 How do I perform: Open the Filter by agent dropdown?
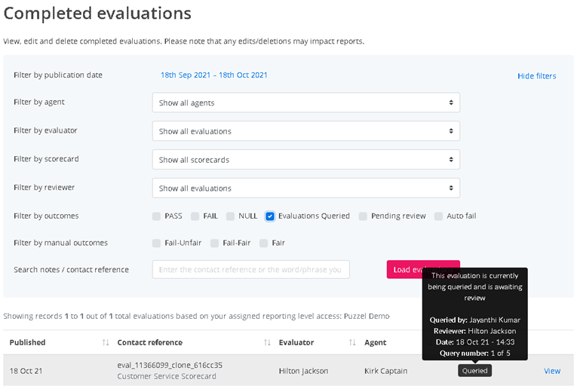click(x=305, y=103)
